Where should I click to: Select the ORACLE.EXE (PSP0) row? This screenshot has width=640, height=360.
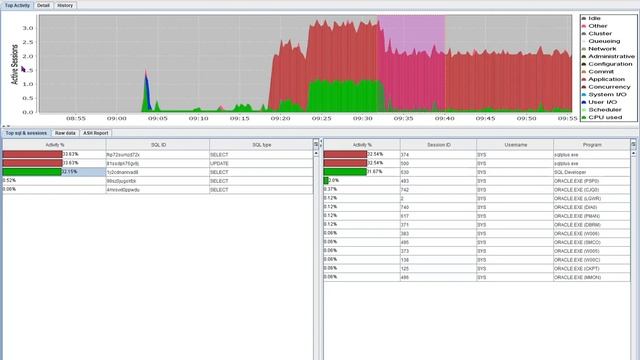click(477, 181)
